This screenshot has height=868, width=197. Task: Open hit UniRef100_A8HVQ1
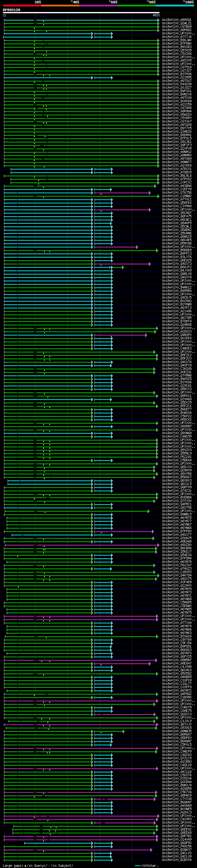(x=176, y=20)
